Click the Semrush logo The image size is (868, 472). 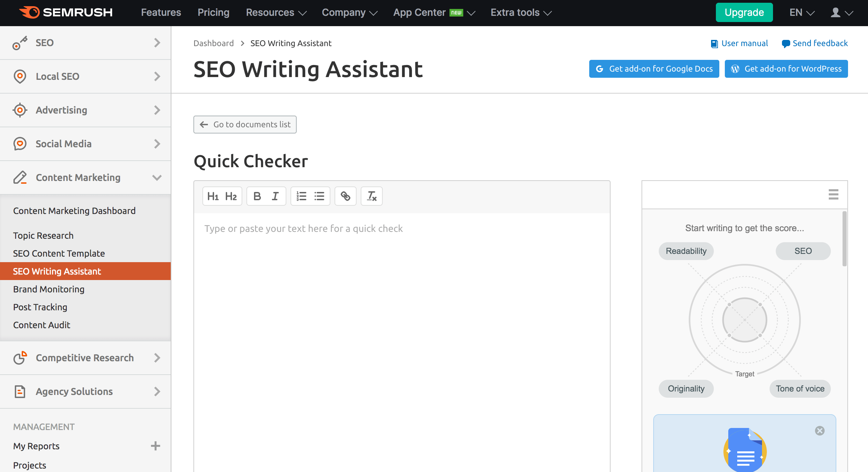coord(66,12)
